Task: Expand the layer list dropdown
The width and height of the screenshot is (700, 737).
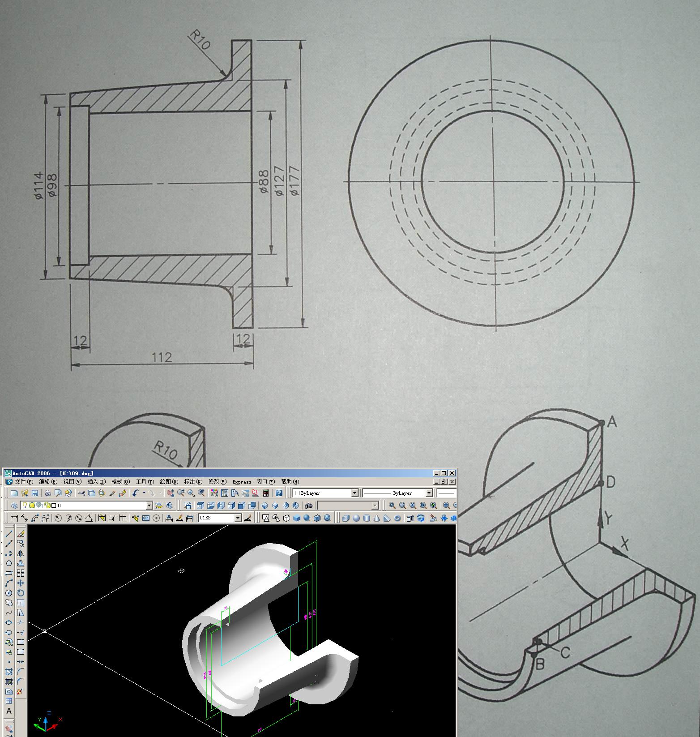Action: click(149, 506)
